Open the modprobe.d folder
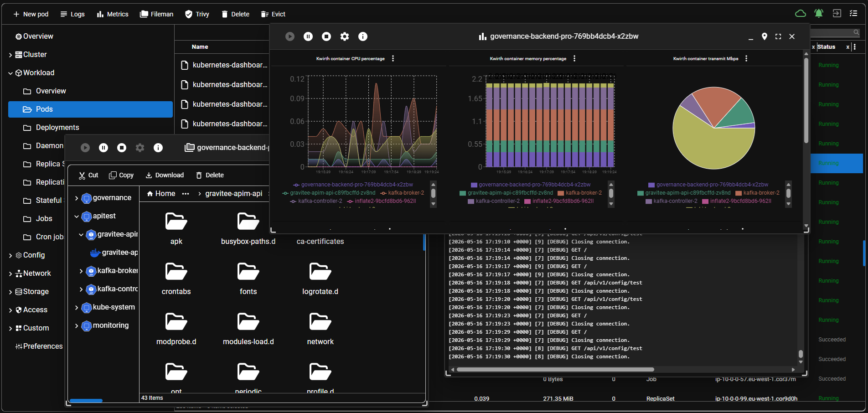The height and width of the screenshot is (413, 868). pos(176,329)
